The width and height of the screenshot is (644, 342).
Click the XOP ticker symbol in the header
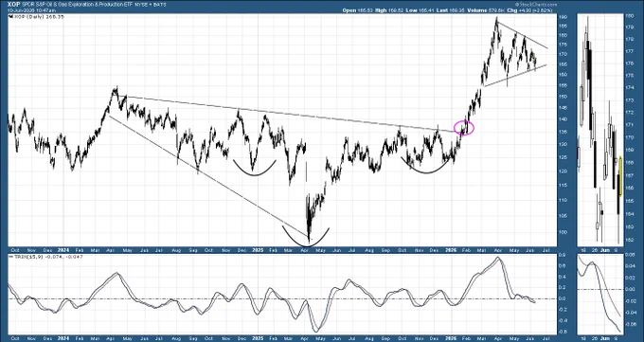click(x=13, y=4)
